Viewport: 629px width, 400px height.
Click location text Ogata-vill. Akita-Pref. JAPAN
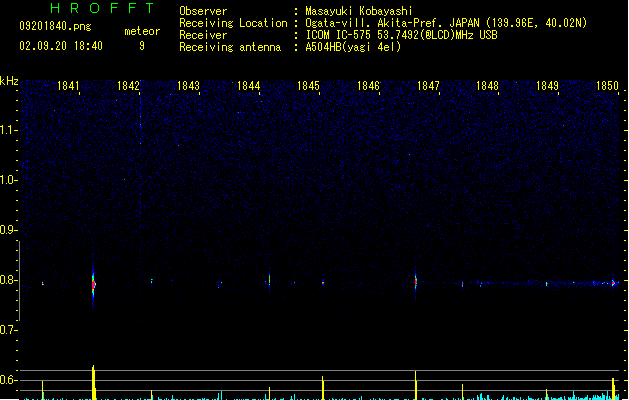pyautogui.click(x=392, y=23)
